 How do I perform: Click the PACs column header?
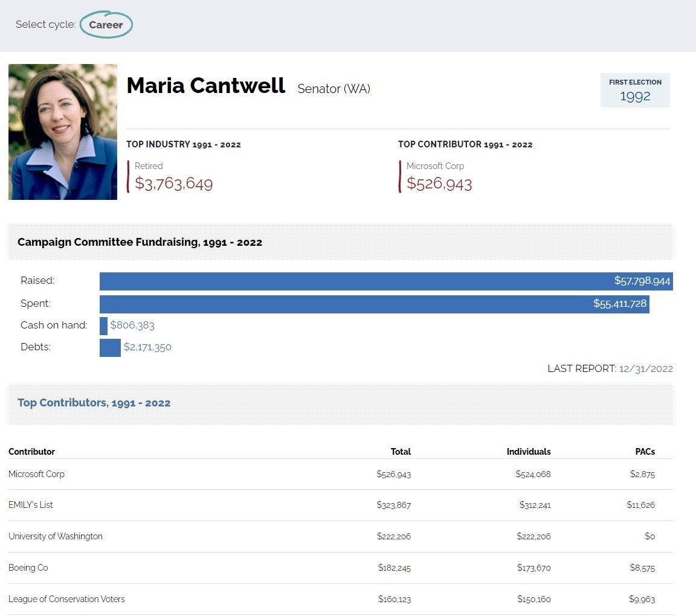[645, 452]
